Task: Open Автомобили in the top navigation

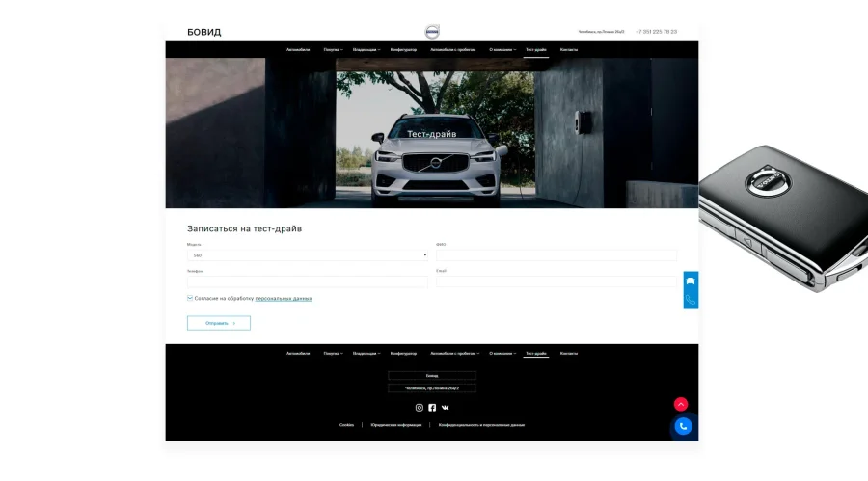Action: [298, 50]
